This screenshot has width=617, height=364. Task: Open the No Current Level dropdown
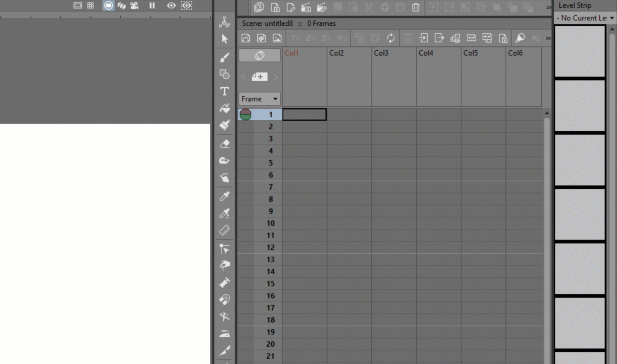coord(584,18)
